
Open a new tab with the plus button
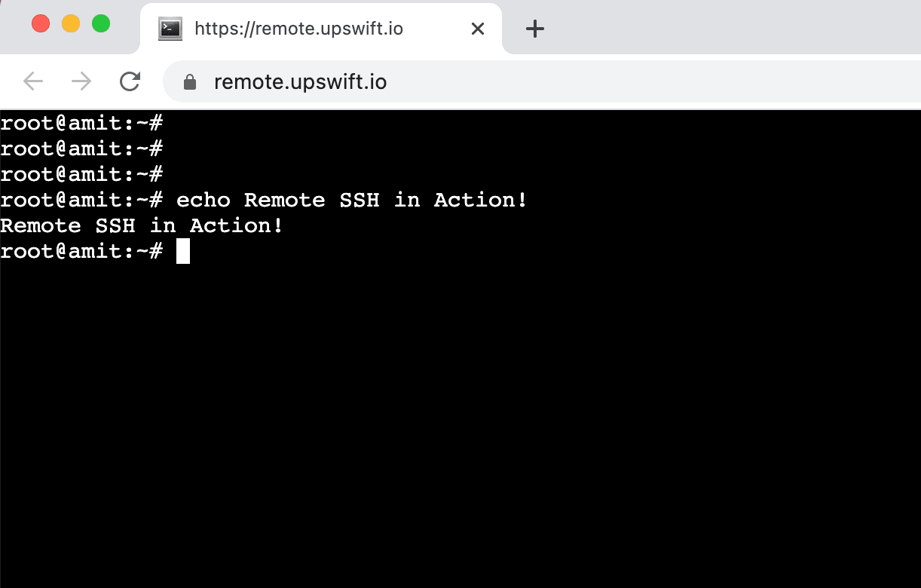tap(534, 29)
